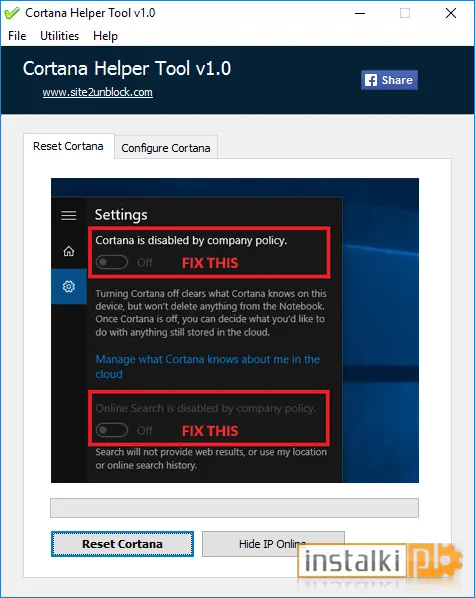Close the Cortana Helper Tool window

[451, 13]
